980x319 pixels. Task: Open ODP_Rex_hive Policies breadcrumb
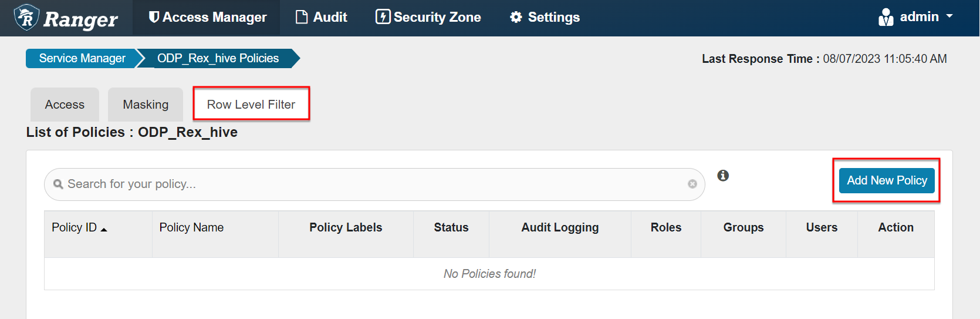[218, 58]
